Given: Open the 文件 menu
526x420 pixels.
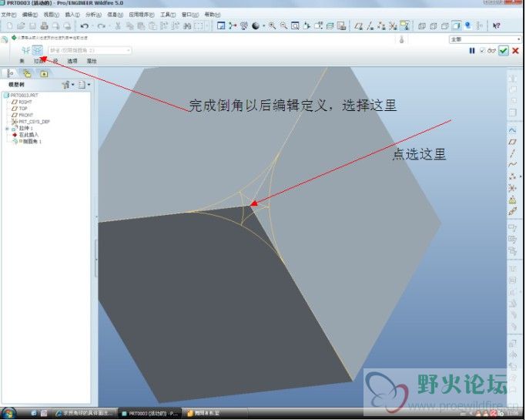Looking at the screenshot, I should point(8,15).
